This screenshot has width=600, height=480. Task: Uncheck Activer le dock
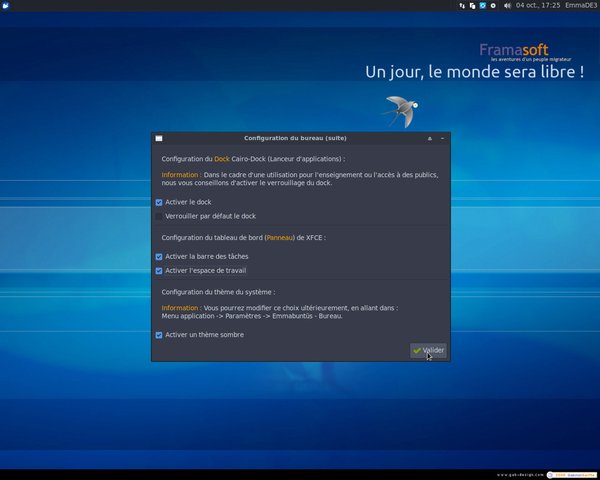159,202
